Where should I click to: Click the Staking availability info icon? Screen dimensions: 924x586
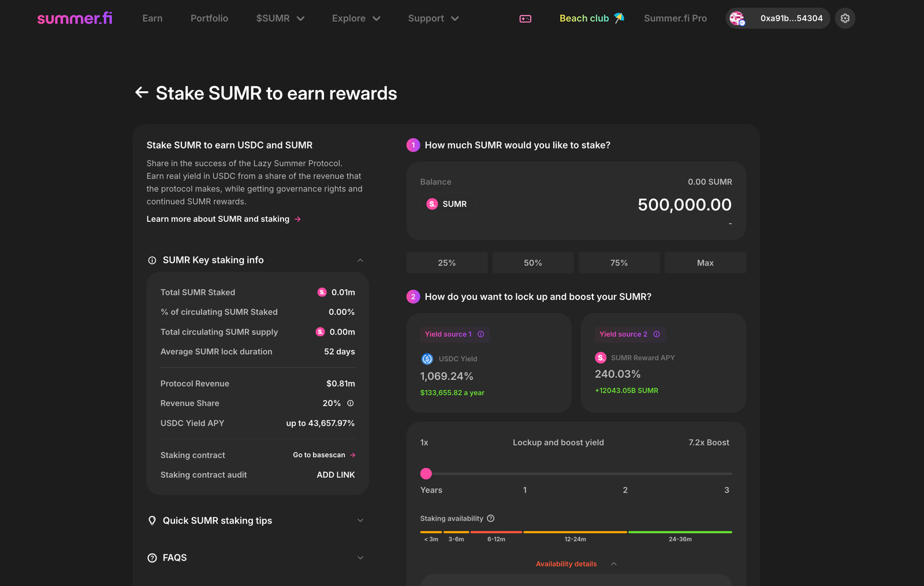pyautogui.click(x=491, y=518)
